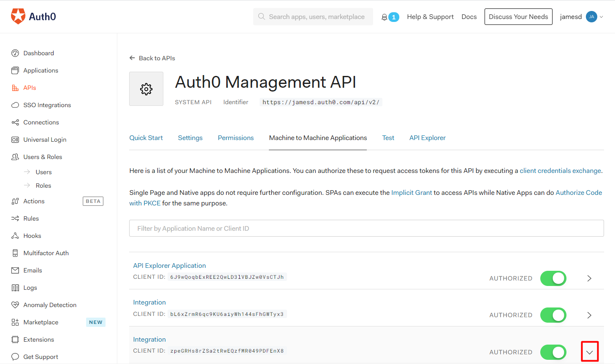Screen dimensions: 615x364
Task: Click the Anomaly Detection heart icon
Action: (15, 305)
